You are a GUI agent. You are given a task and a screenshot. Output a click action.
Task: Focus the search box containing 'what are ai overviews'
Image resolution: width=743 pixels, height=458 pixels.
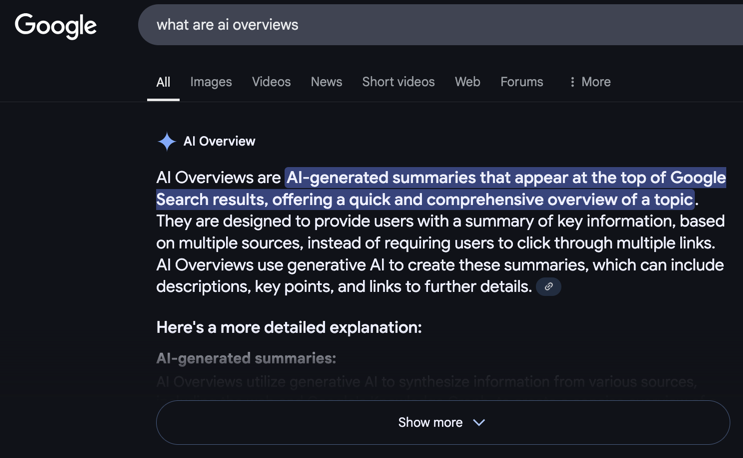pyautogui.click(x=441, y=25)
